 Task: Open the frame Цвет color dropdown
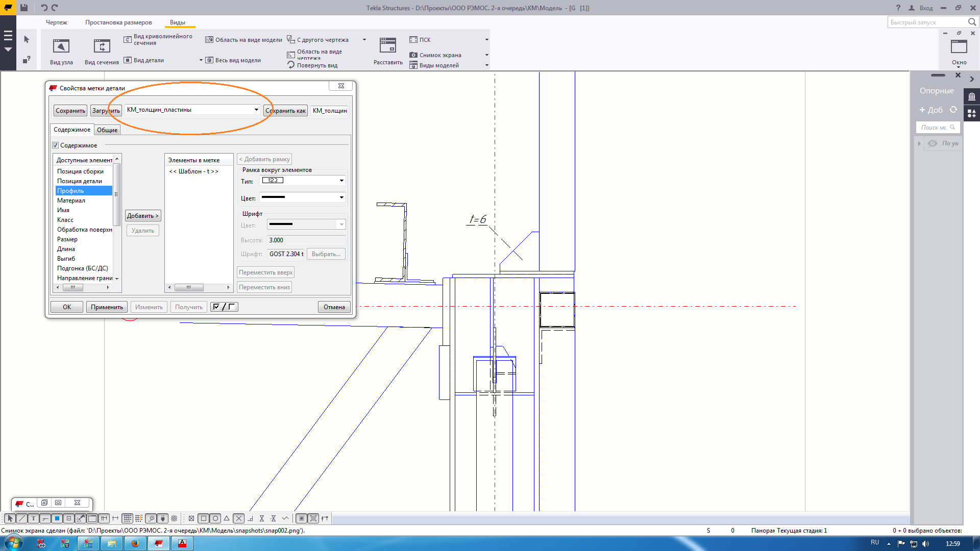pyautogui.click(x=341, y=197)
